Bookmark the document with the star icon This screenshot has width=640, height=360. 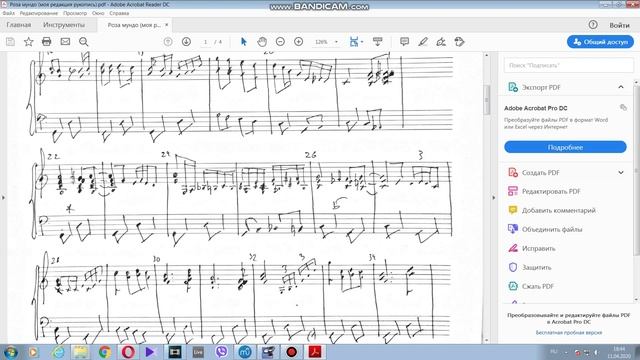(29, 42)
